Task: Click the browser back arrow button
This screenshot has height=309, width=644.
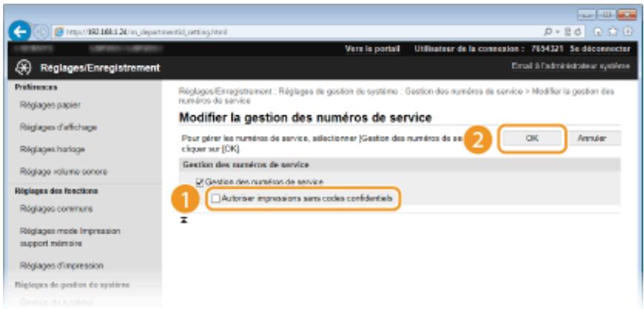Action: tap(19, 32)
